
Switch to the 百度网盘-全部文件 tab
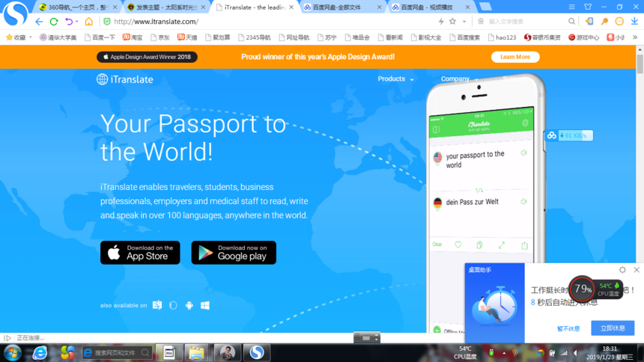[342, 7]
